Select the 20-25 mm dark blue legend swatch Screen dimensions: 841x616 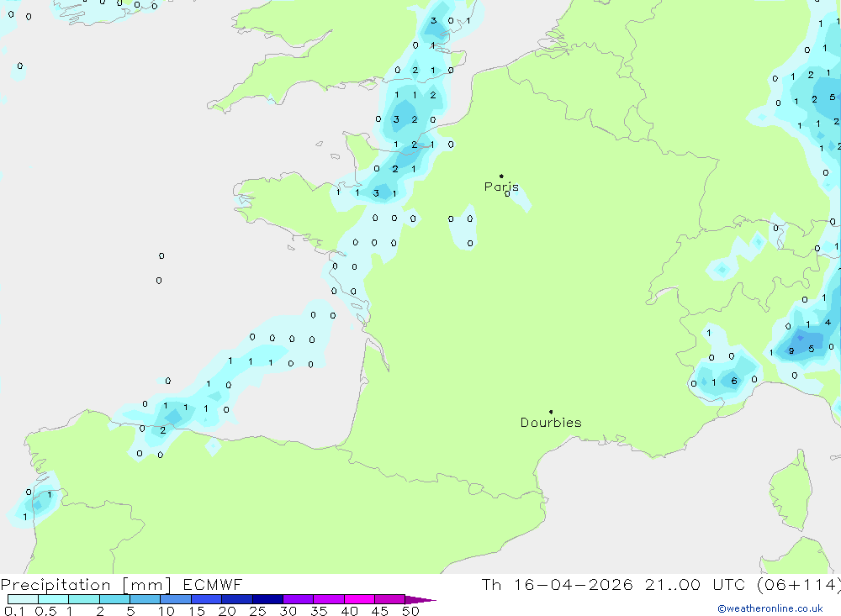[x=237, y=599]
